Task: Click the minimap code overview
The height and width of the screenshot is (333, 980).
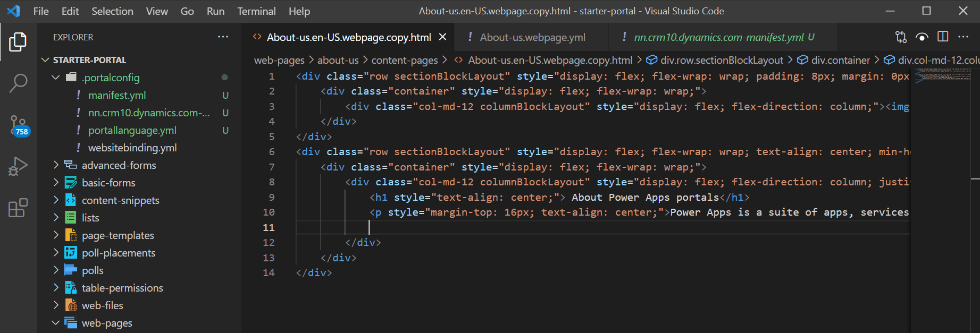Action: [x=944, y=74]
